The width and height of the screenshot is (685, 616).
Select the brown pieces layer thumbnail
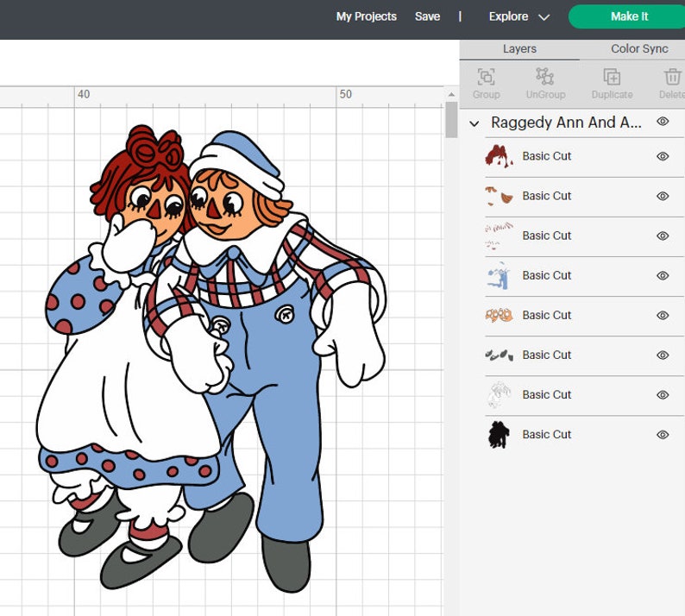pyautogui.click(x=499, y=196)
